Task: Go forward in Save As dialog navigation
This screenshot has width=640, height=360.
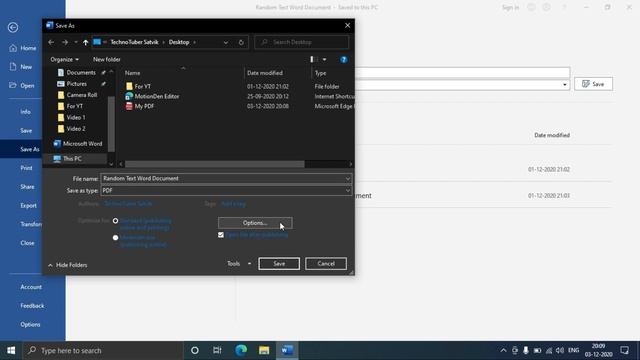Action: (x=65, y=42)
